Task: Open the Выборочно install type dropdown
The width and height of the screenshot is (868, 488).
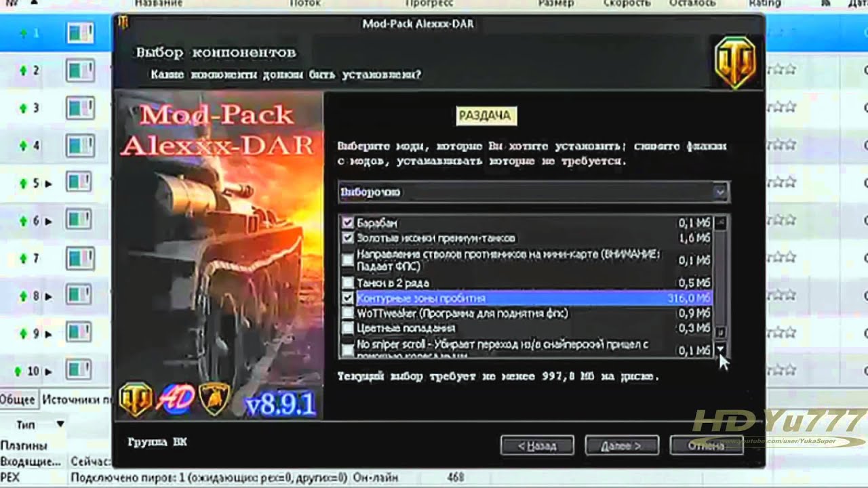Action: (x=534, y=192)
